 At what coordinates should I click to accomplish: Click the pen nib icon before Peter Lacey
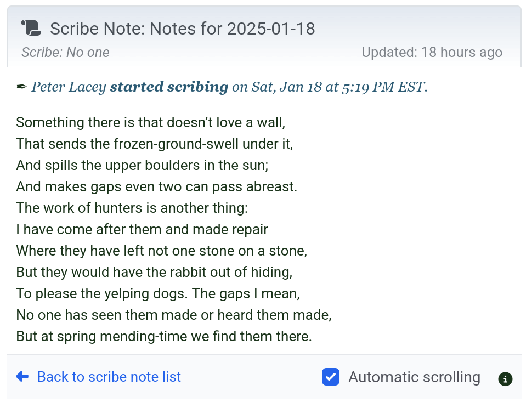coord(21,87)
